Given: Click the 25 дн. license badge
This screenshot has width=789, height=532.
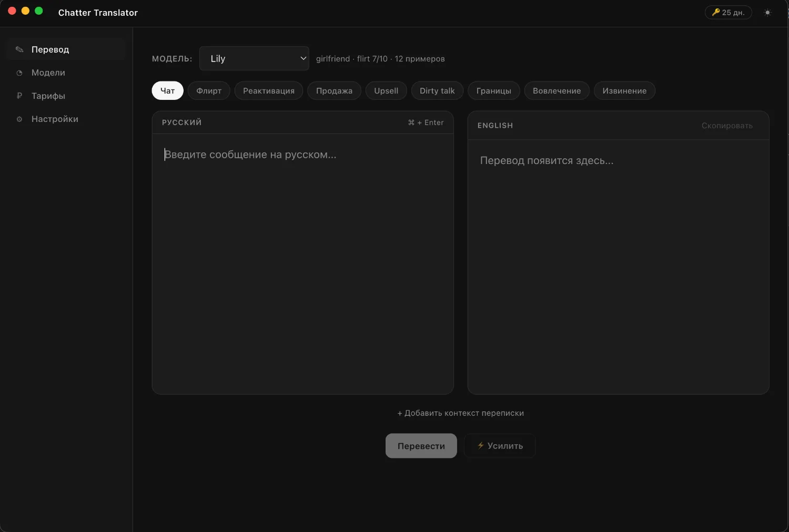Looking at the screenshot, I should click(728, 13).
